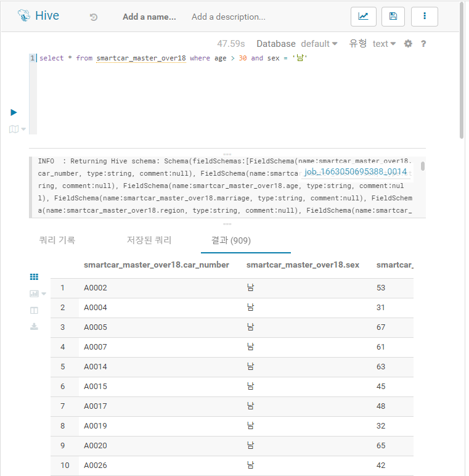Click the log panel scrollbar

coord(423,166)
